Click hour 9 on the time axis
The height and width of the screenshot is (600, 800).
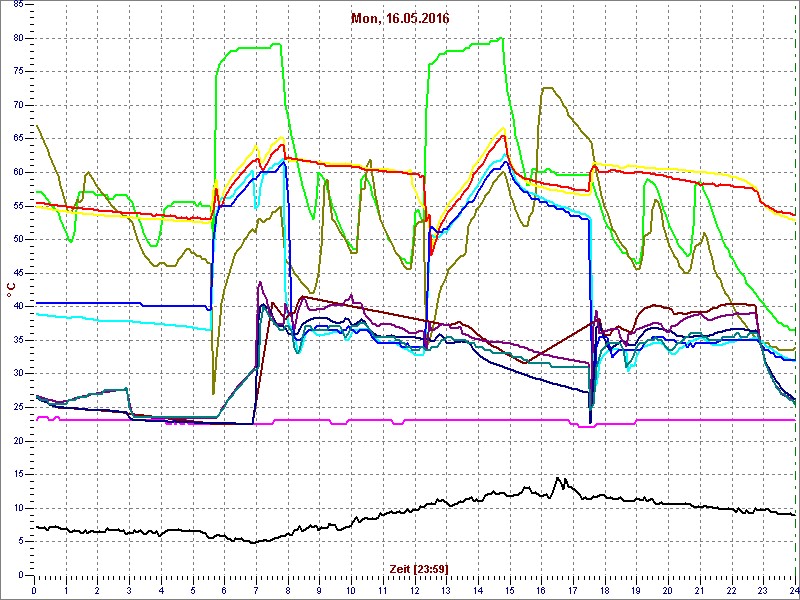[319, 590]
